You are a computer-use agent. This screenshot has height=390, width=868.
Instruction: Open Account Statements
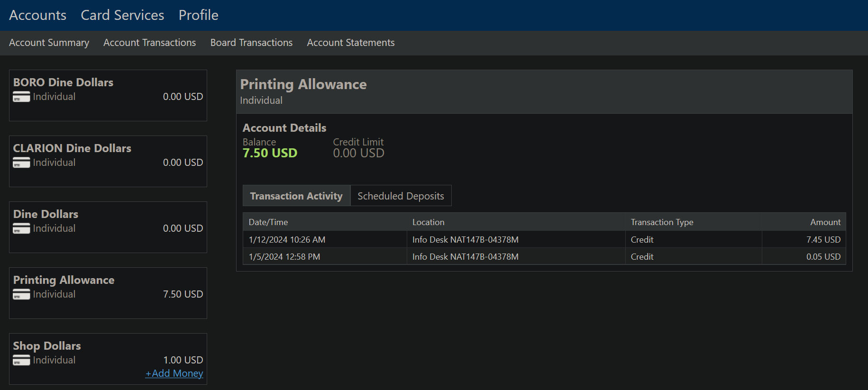(x=351, y=43)
